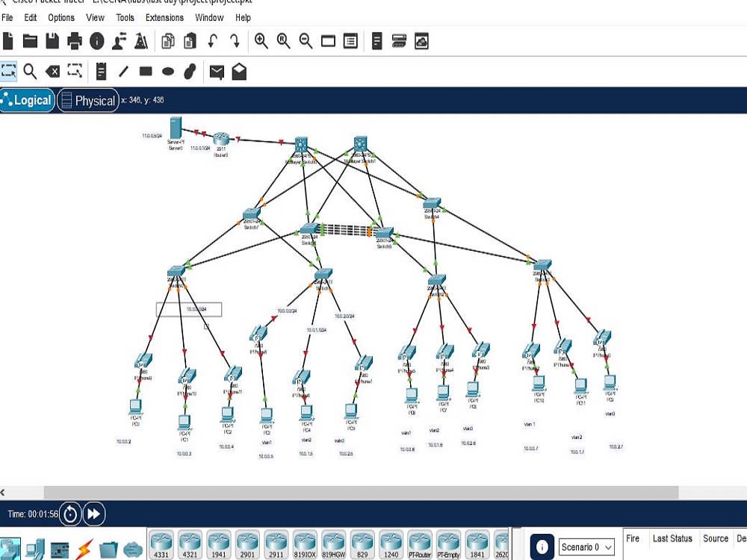Activate the Inspect magnifier tool

[x=30, y=72]
